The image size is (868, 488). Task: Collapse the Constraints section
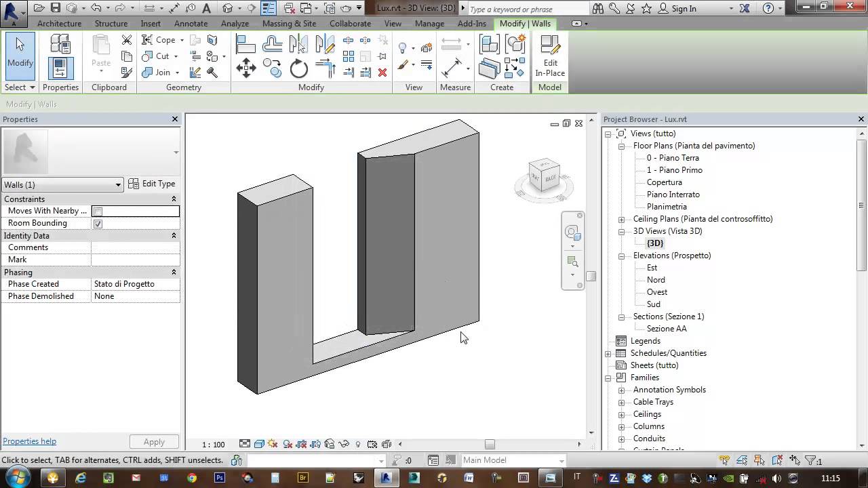(x=174, y=199)
